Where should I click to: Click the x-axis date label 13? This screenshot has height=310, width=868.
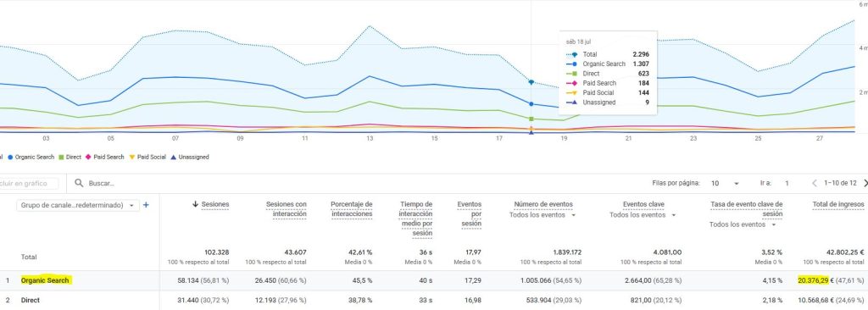tap(370, 138)
